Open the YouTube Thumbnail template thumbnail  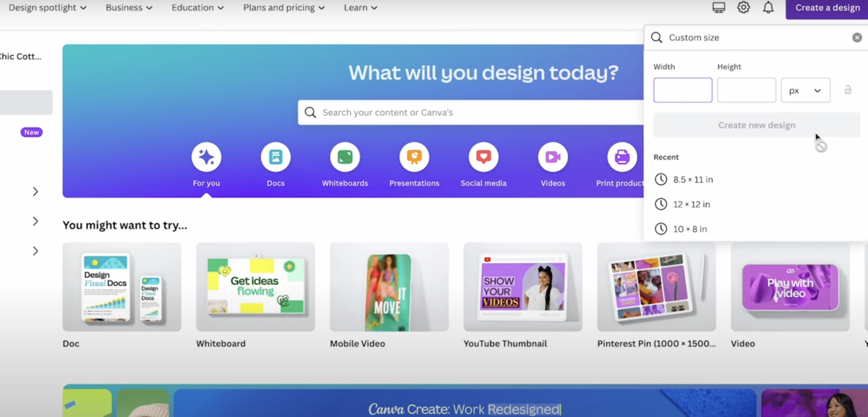523,287
